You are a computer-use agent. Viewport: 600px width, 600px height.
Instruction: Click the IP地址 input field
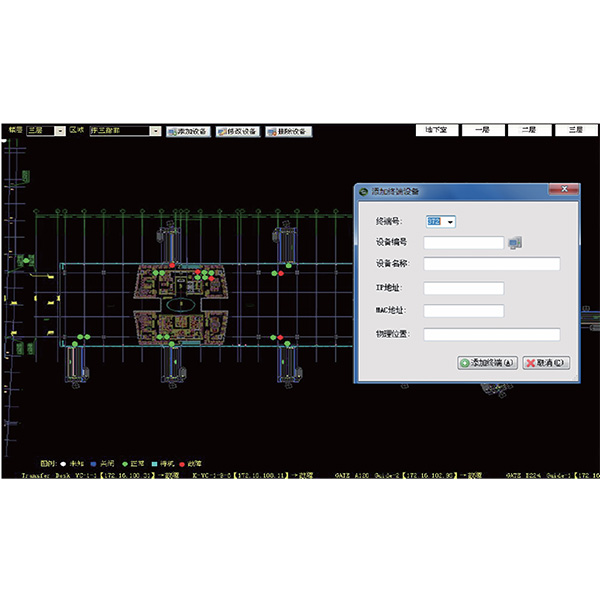pos(463,288)
